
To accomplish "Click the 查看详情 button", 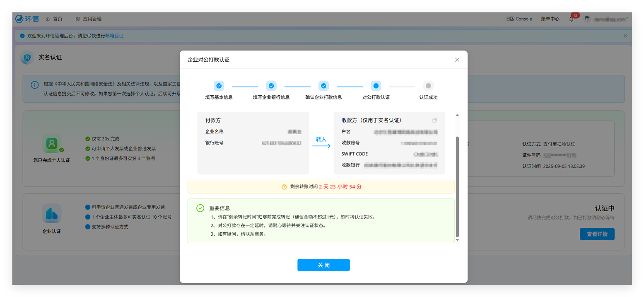I will coord(597,234).
